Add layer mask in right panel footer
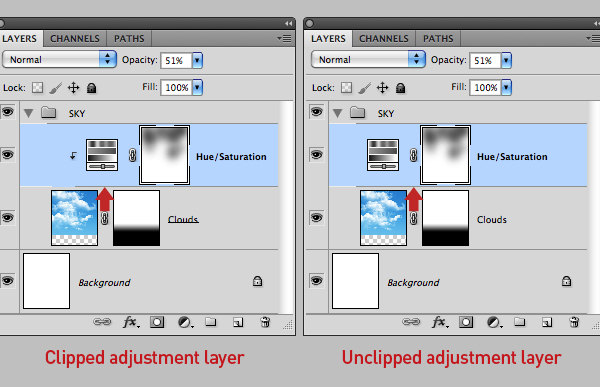The image size is (600, 387). click(466, 322)
